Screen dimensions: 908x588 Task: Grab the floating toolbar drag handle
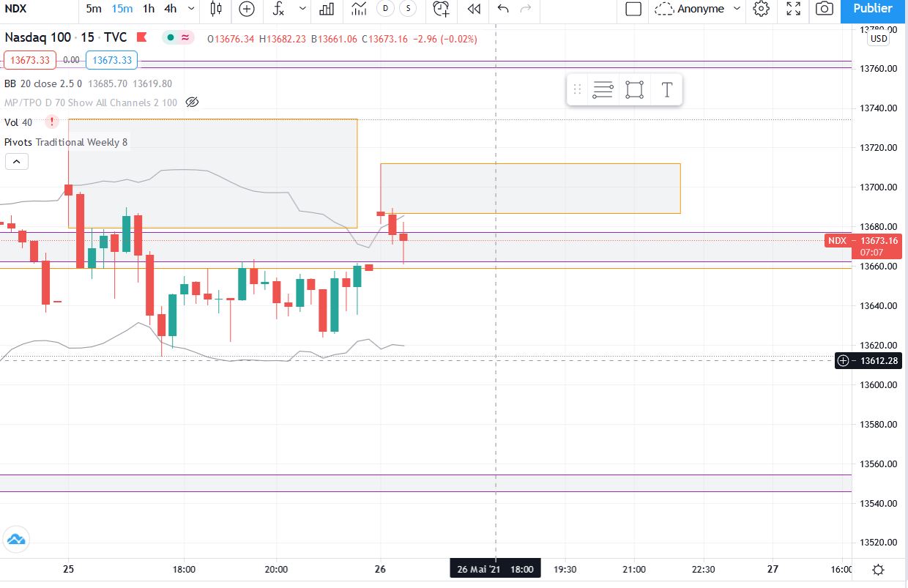coord(577,90)
